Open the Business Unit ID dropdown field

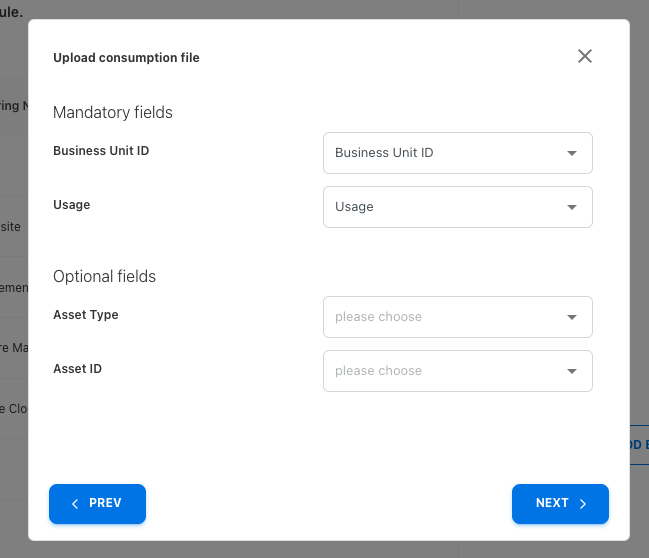445,153
